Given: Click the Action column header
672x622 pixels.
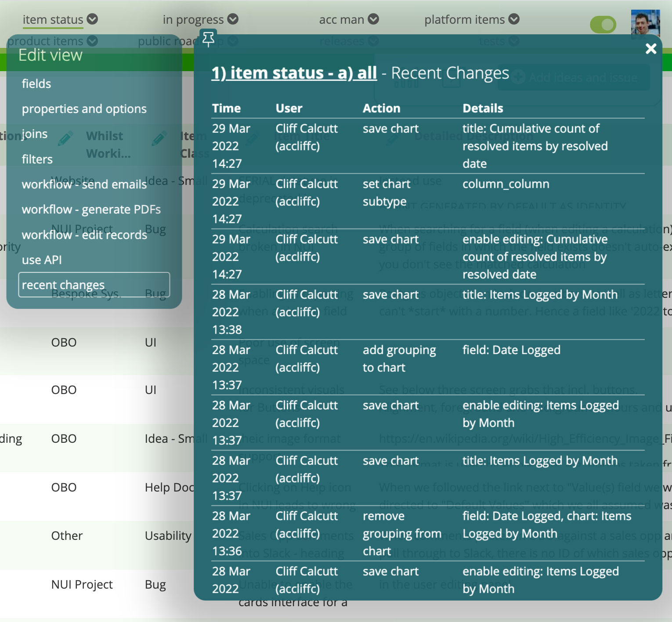Looking at the screenshot, I should [x=382, y=108].
